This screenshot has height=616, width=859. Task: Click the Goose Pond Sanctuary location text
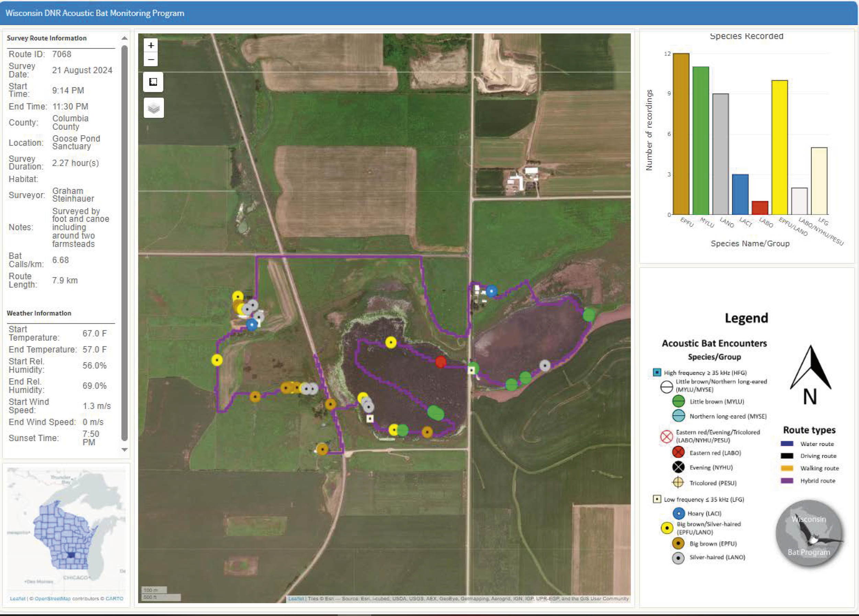(76, 142)
